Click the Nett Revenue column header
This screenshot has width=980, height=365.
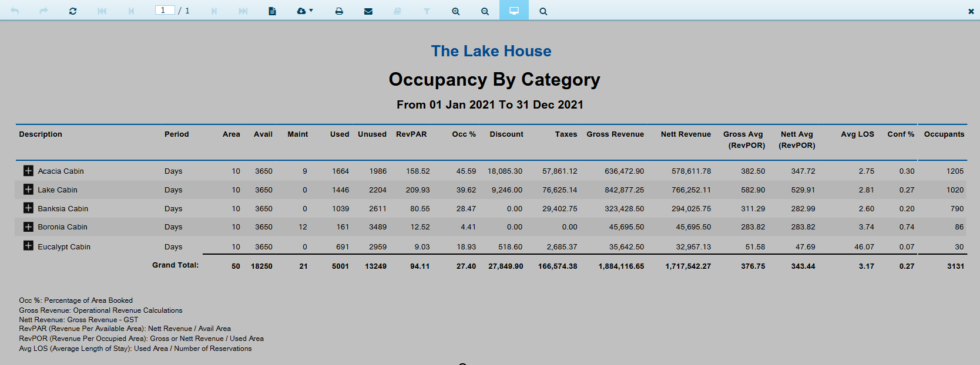click(x=686, y=134)
